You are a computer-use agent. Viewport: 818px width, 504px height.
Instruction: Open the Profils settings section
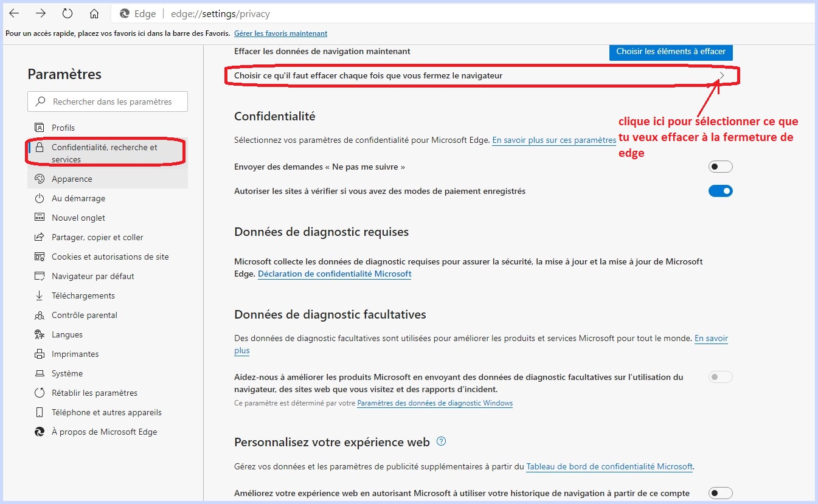point(108,128)
